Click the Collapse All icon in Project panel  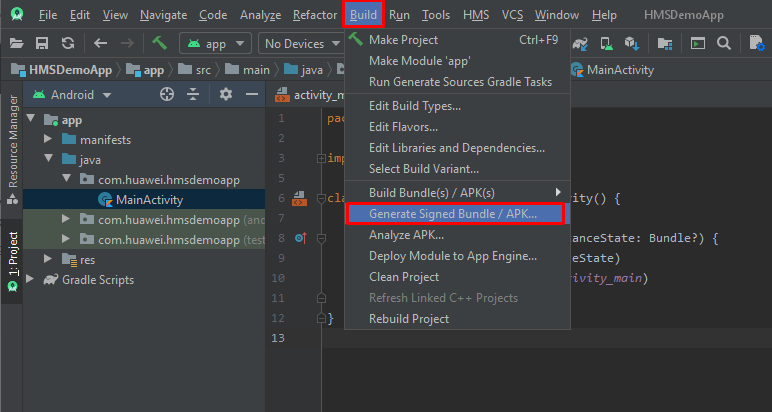click(193, 94)
